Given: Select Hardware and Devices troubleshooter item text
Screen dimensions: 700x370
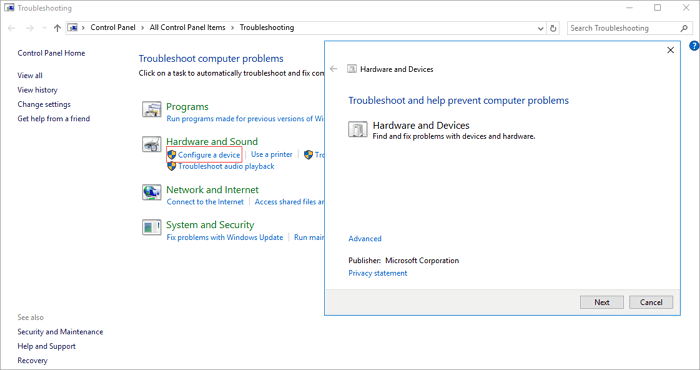Looking at the screenshot, I should (421, 125).
